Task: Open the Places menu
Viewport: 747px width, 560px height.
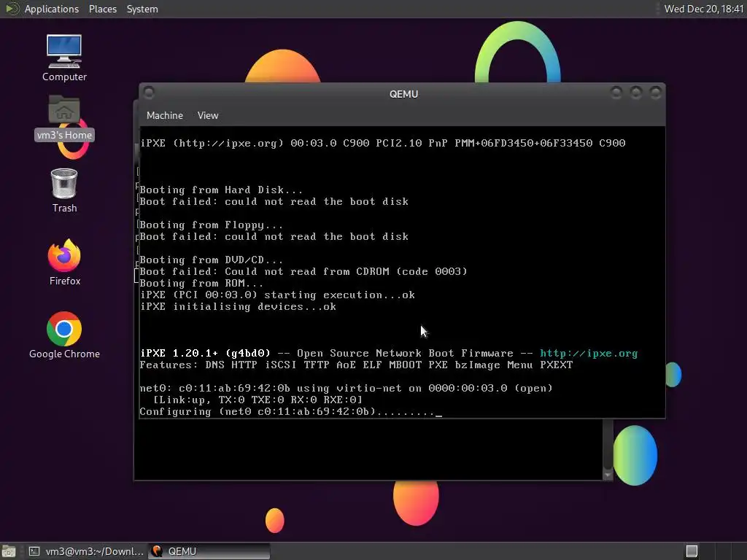Action: click(102, 9)
